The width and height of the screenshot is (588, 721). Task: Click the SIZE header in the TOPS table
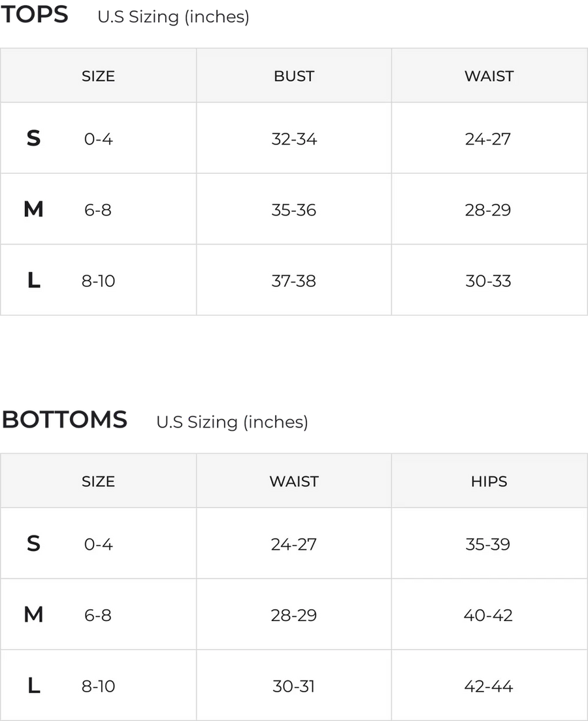pyautogui.click(x=98, y=76)
